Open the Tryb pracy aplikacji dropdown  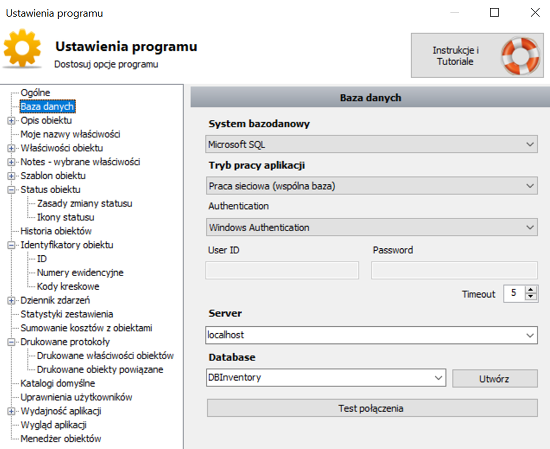coord(371,186)
